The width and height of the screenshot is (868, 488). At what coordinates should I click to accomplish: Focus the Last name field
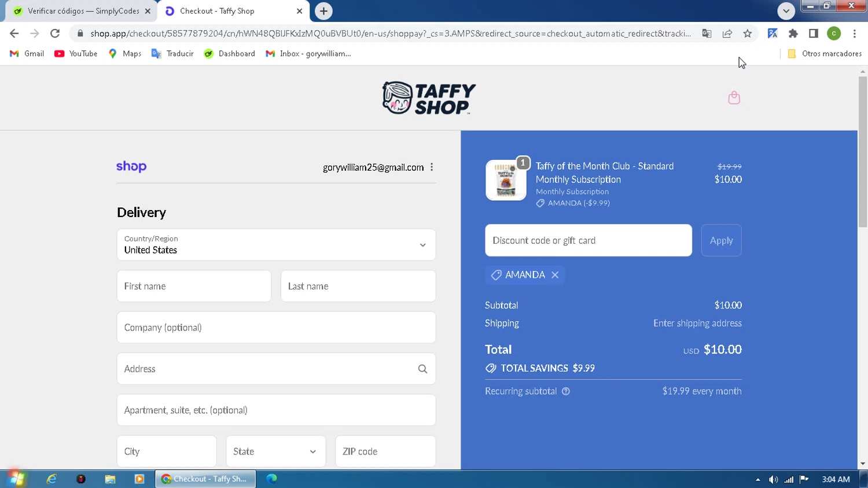click(358, 286)
